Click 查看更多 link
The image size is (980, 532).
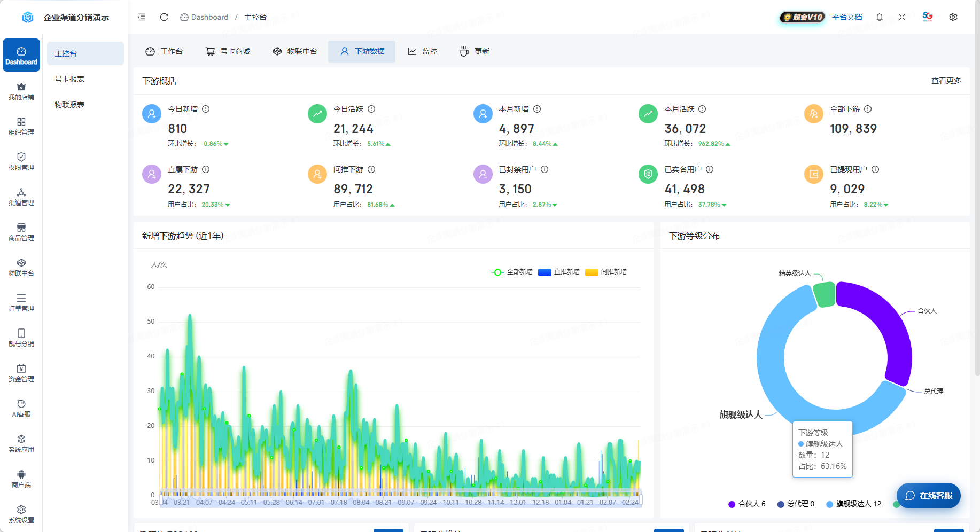pos(946,81)
